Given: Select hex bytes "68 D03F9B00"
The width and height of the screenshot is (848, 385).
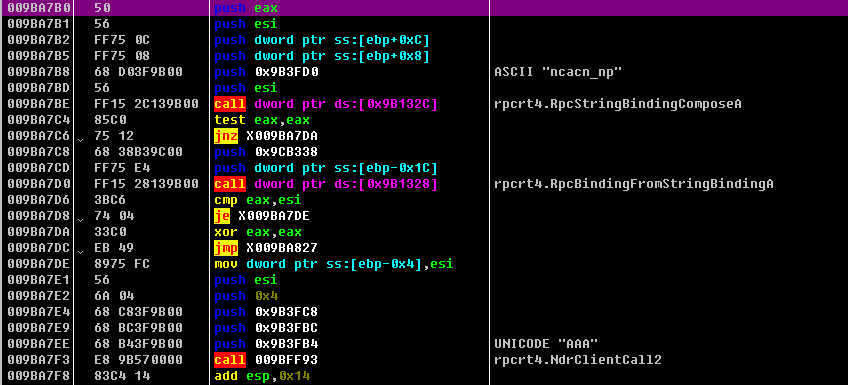Looking at the screenshot, I should pyautogui.click(x=138, y=72).
